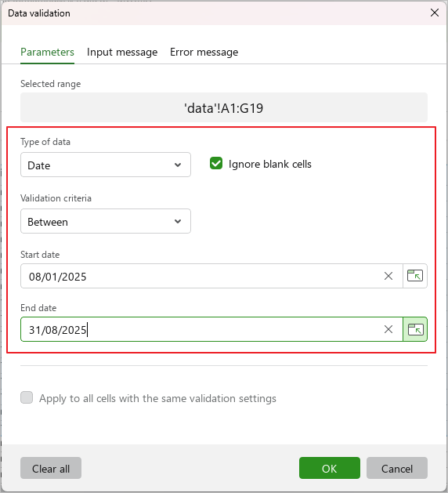Open the Error message tab

click(x=204, y=52)
